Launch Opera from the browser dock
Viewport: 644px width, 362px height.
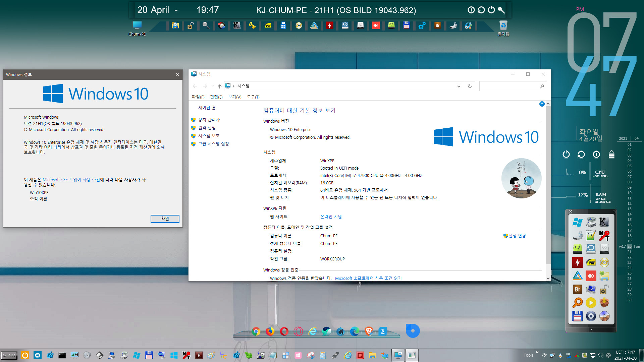(284, 331)
